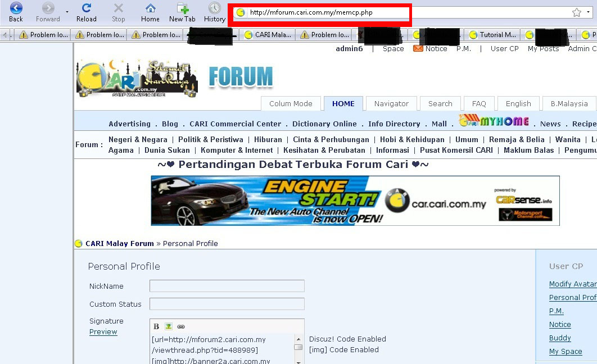
Task: Open the P.M. link in top bar
Action: coord(464,48)
